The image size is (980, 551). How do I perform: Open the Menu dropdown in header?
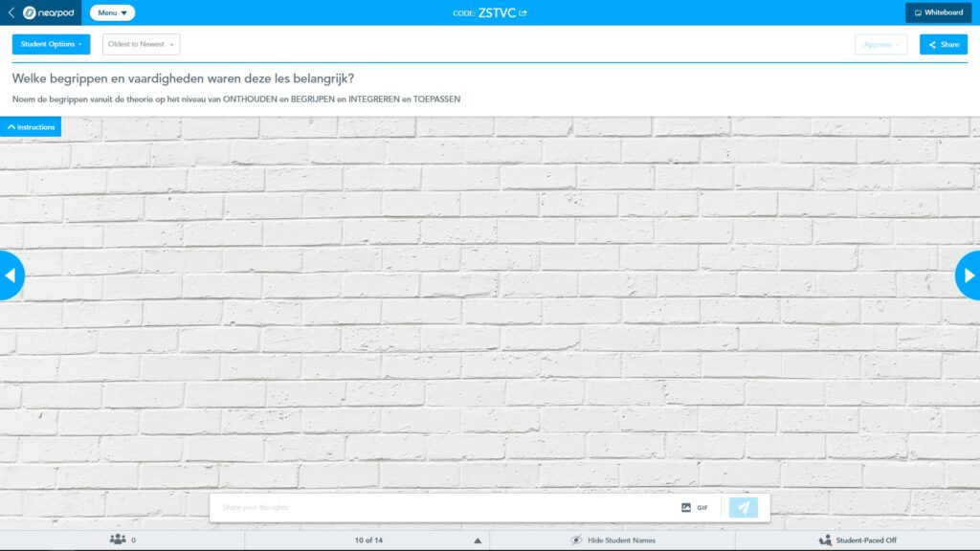(x=112, y=12)
